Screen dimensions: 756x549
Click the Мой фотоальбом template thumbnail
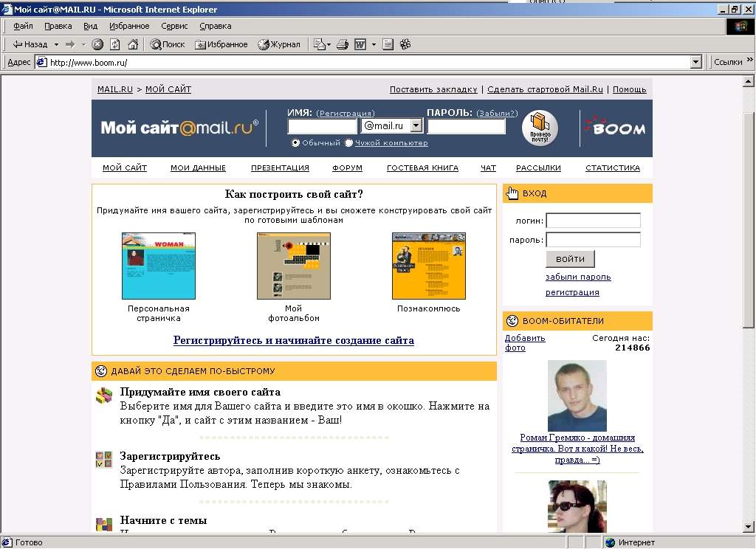click(x=294, y=266)
